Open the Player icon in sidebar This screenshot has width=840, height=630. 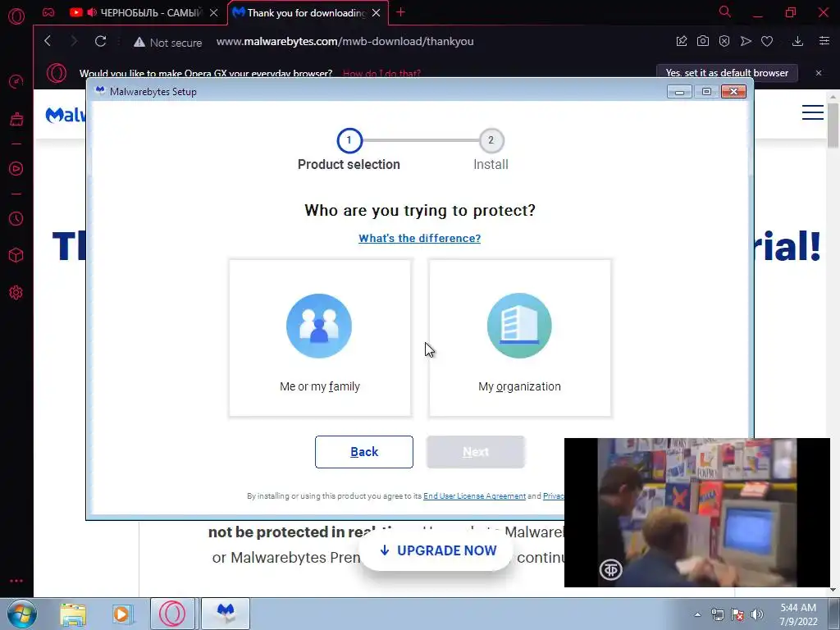16,169
